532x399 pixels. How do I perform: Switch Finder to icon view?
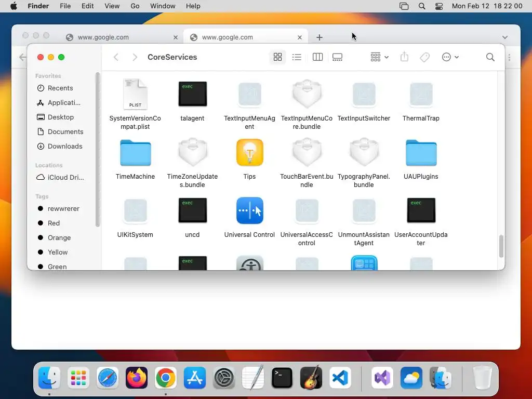pyautogui.click(x=277, y=57)
